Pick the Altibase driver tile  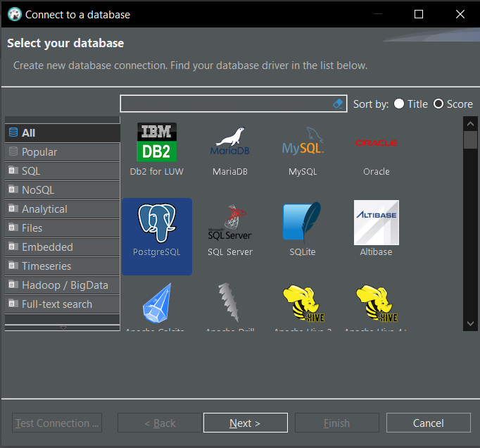(x=377, y=229)
